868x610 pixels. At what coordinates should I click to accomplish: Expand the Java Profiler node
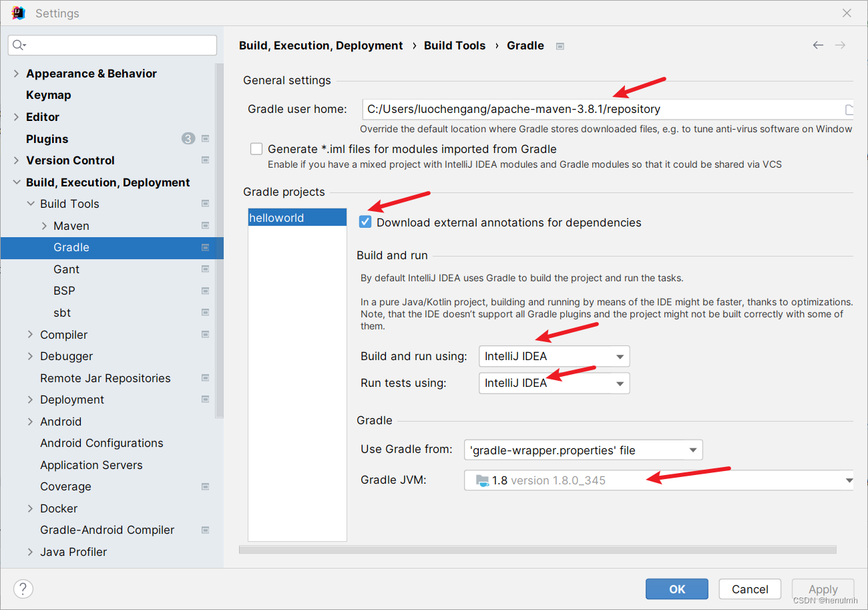click(31, 552)
